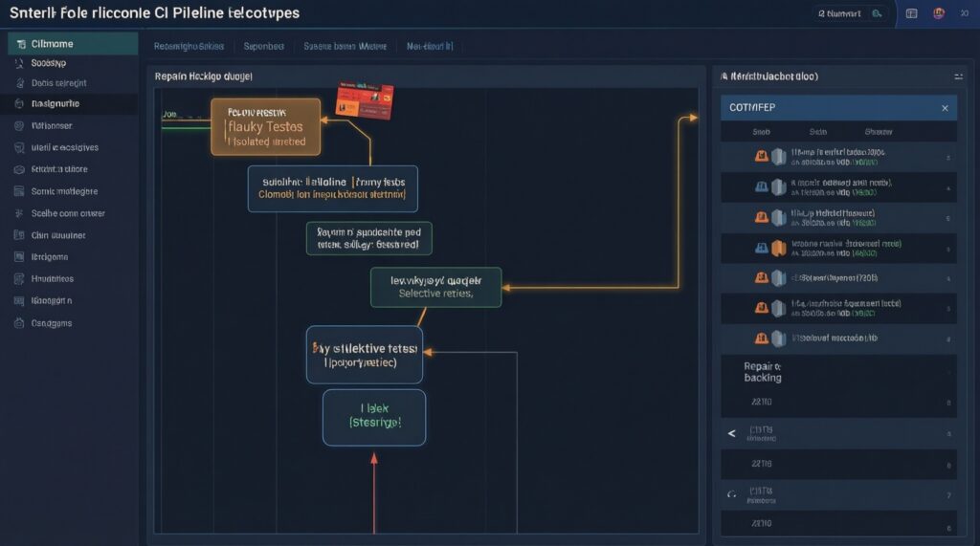Switch to the Sponbes tab

pos(264,45)
